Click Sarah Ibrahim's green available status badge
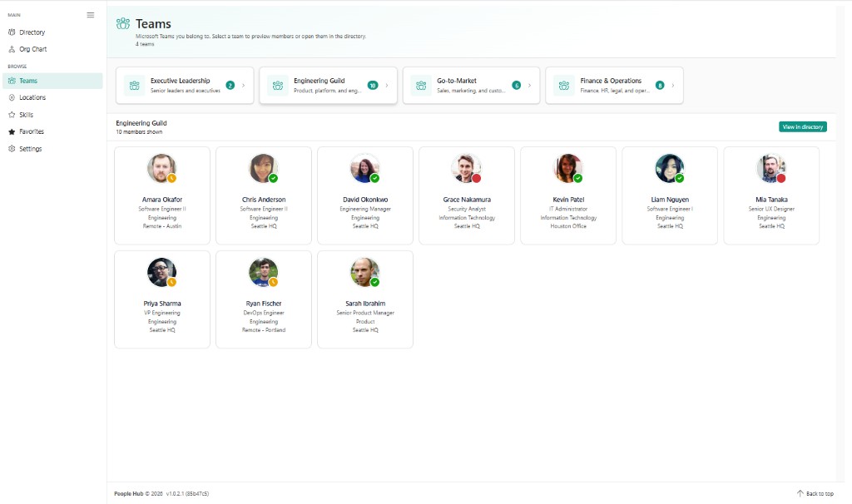Viewport: 852px width, 504px height. click(x=375, y=282)
